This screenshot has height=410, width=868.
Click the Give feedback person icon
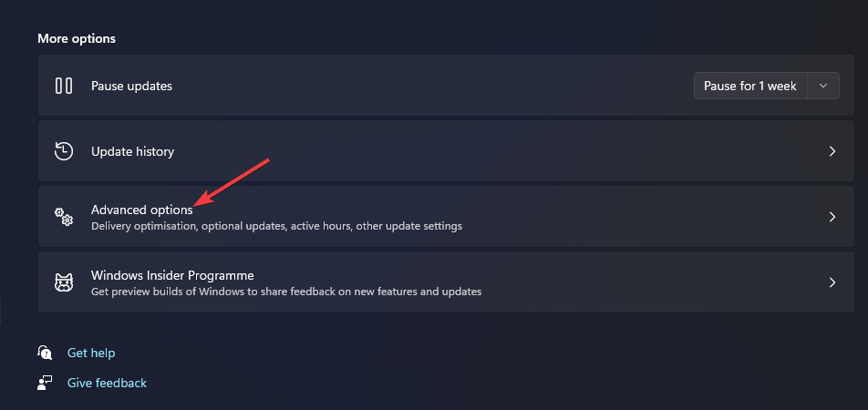click(x=45, y=383)
